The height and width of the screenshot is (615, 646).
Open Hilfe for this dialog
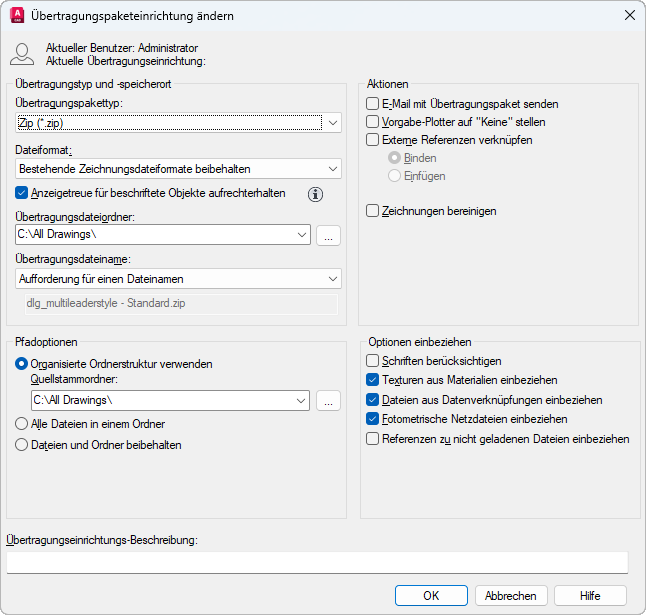tap(590, 595)
